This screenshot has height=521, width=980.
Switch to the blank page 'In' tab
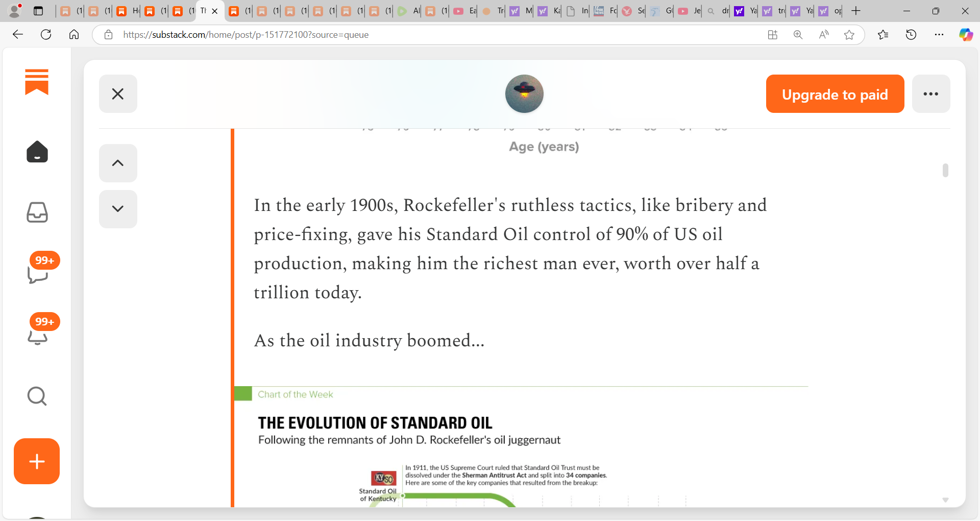coord(577,11)
